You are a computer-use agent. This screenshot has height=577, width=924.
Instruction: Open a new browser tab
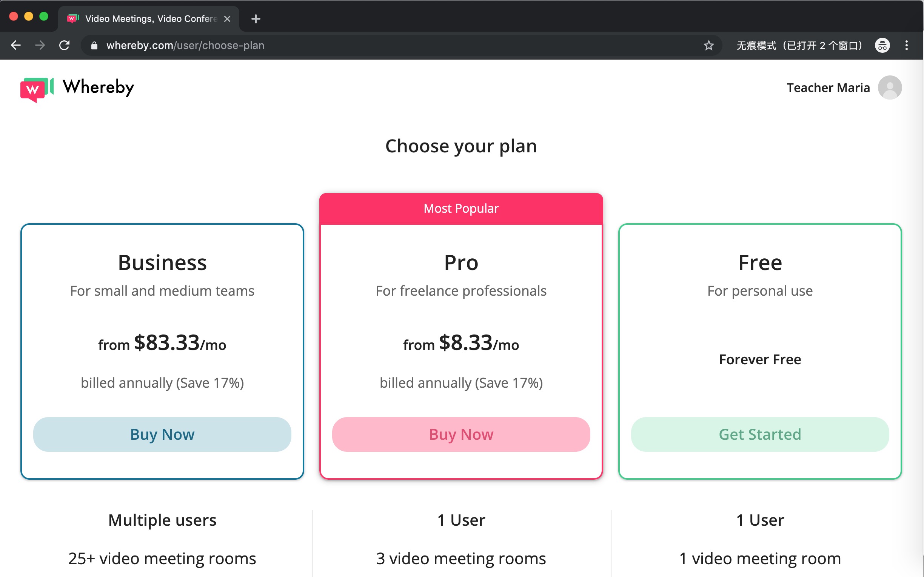coord(256,19)
